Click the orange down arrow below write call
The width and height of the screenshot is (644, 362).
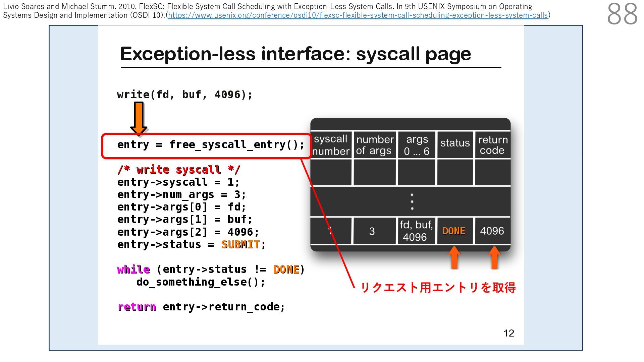139,118
